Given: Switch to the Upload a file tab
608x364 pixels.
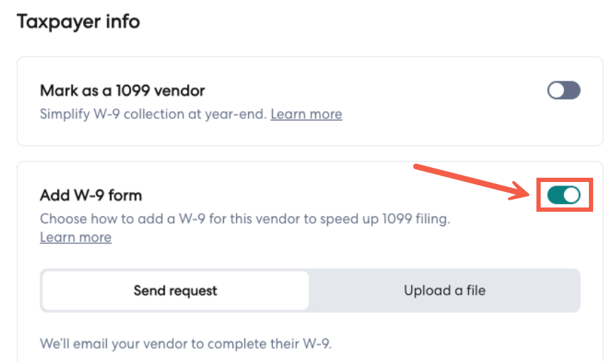Looking at the screenshot, I should pyautogui.click(x=444, y=290).
